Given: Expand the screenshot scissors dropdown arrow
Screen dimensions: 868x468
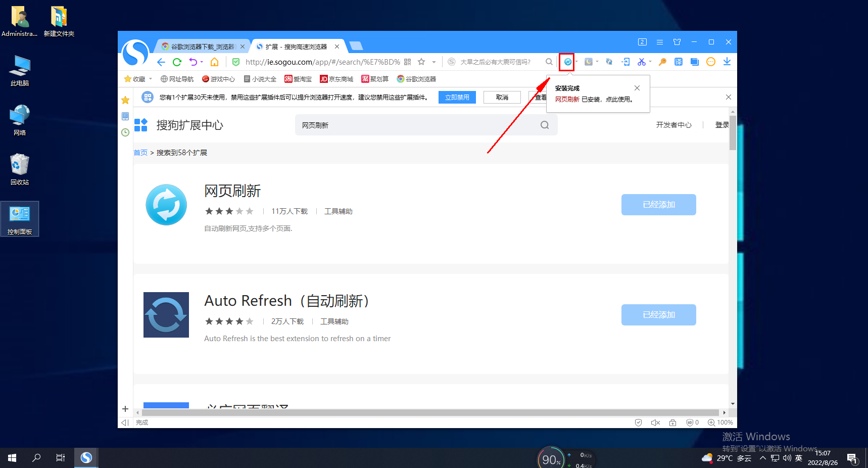Looking at the screenshot, I should coord(650,62).
